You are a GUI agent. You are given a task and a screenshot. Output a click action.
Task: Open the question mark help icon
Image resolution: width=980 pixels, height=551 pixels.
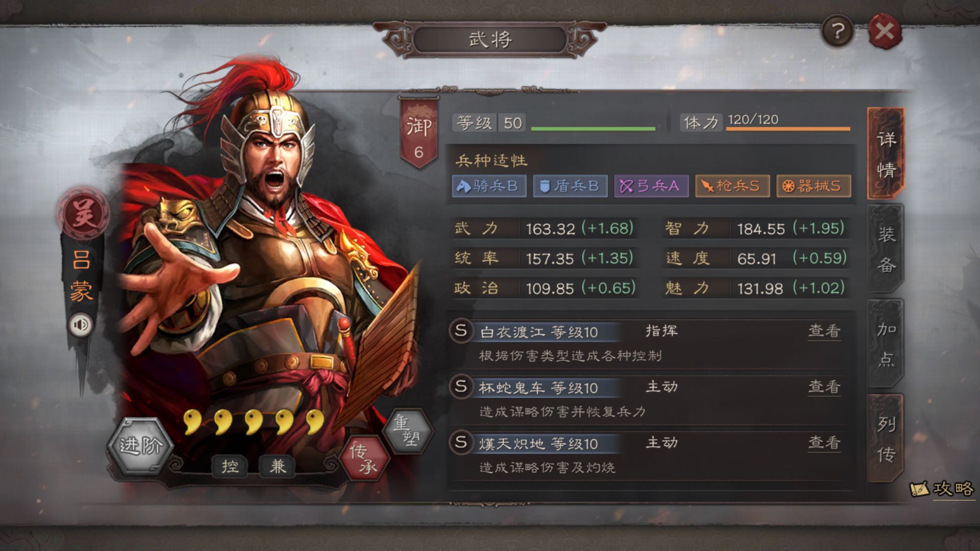837,31
